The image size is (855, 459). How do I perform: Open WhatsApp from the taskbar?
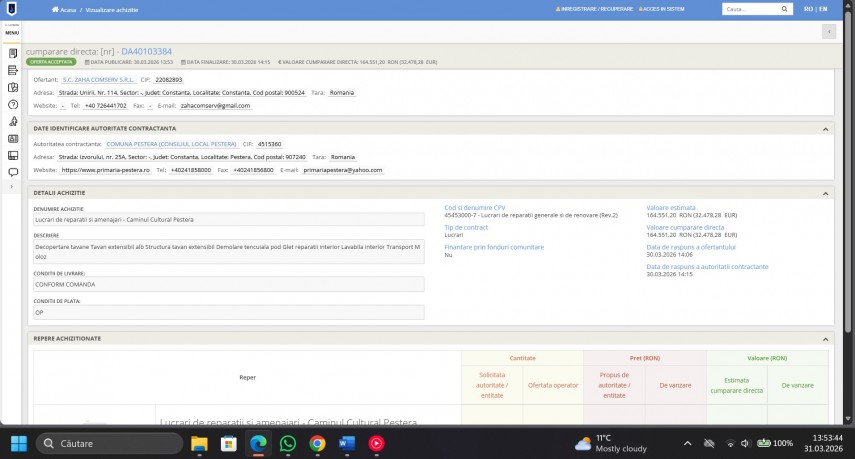click(288, 443)
